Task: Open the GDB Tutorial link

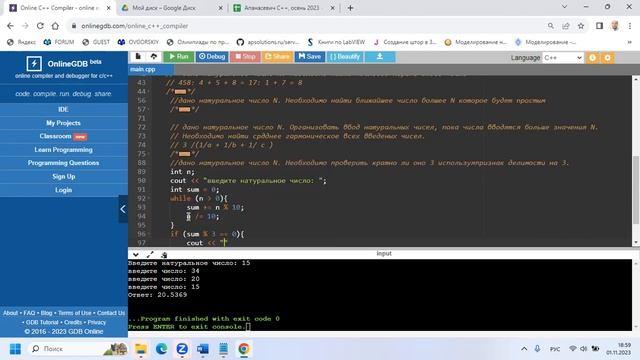Action: point(42,322)
